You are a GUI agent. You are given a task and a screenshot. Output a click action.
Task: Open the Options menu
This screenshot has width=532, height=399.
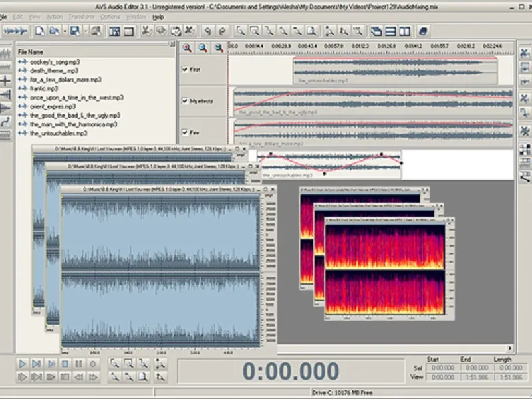[x=110, y=17]
